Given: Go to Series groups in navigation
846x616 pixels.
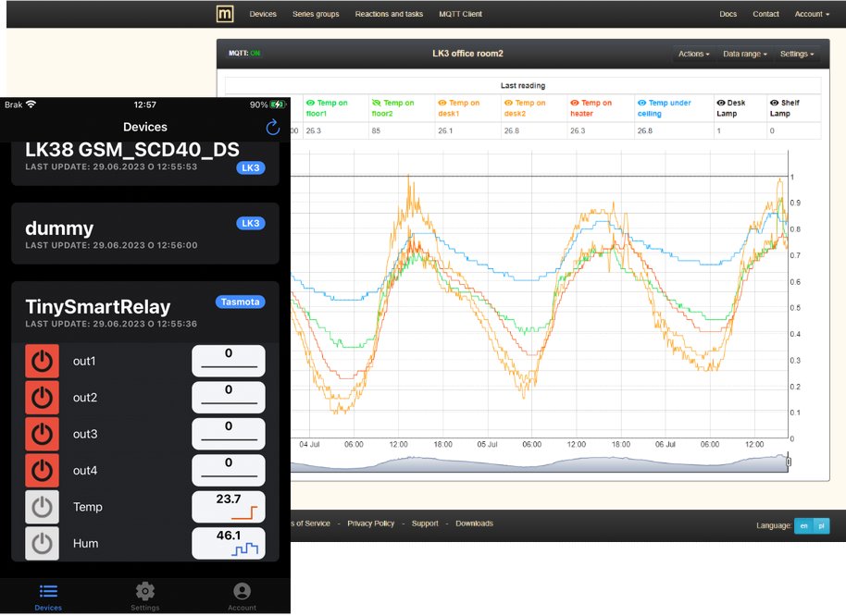Looking at the screenshot, I should tap(316, 15).
